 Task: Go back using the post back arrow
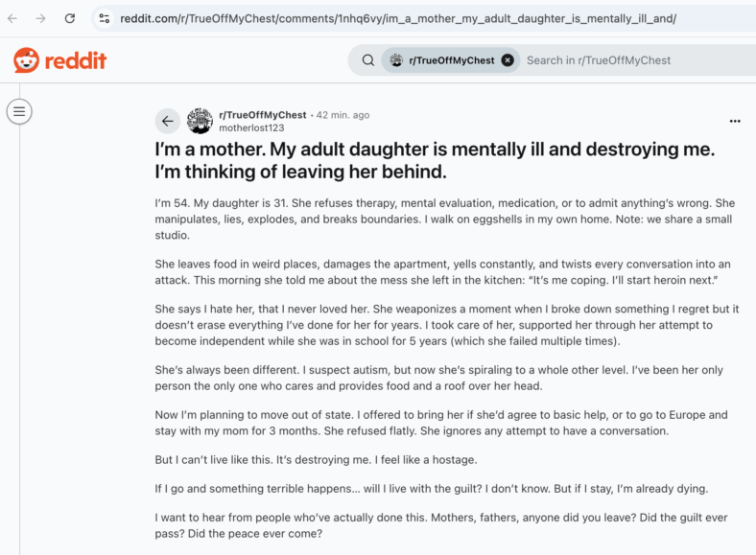[167, 121]
